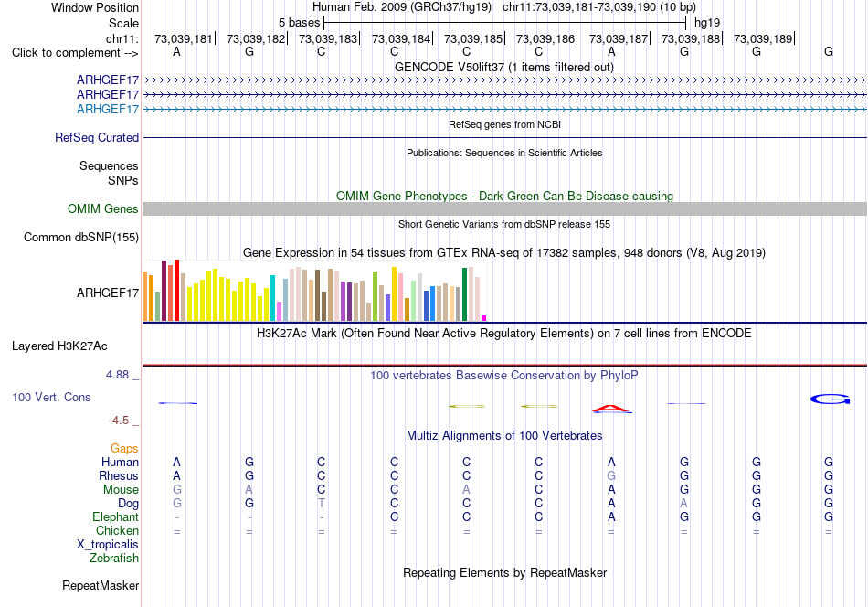Click the large blue G PhyloP logo
The image size is (868, 607).
pos(830,399)
